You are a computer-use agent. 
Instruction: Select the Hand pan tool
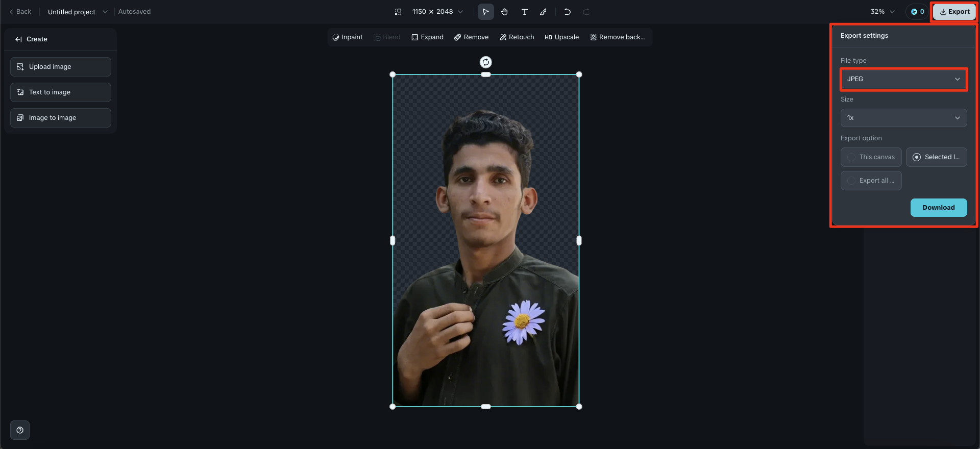505,12
